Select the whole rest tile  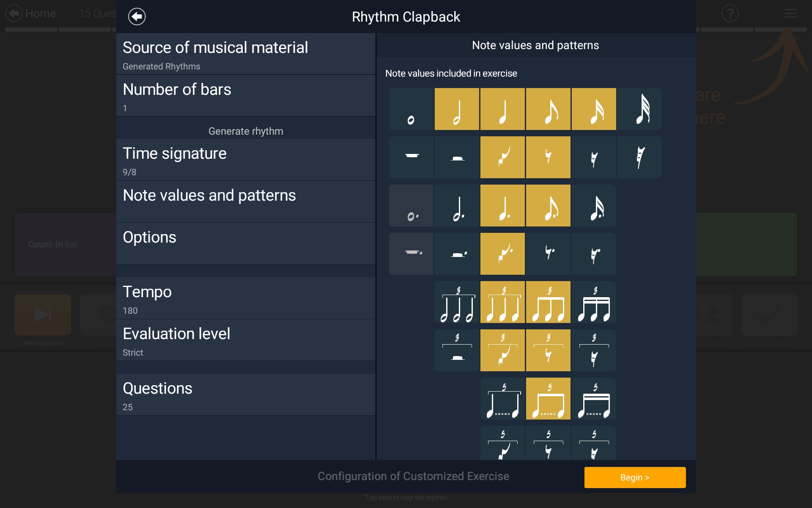click(411, 157)
